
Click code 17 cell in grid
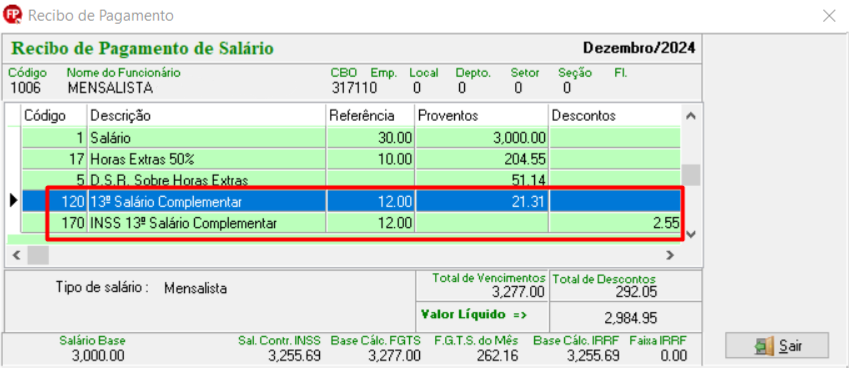click(54, 159)
